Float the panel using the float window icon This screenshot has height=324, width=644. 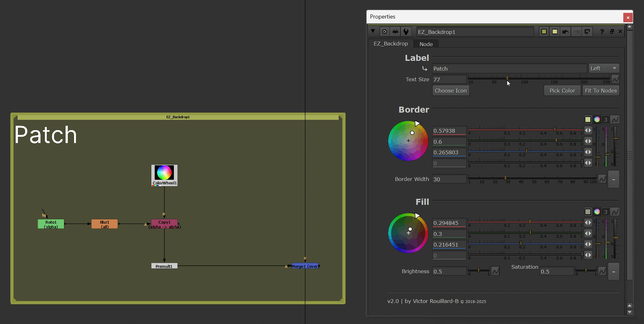[x=612, y=32]
